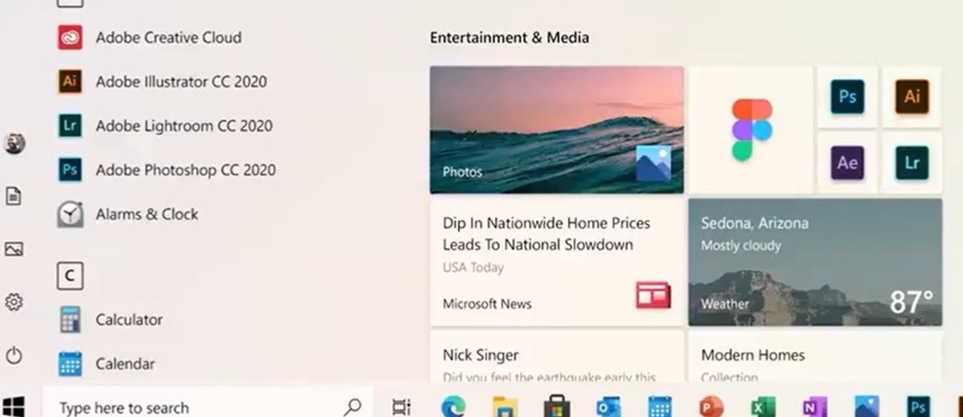Click the search magnifier icon
963x417 pixels.
[353, 407]
